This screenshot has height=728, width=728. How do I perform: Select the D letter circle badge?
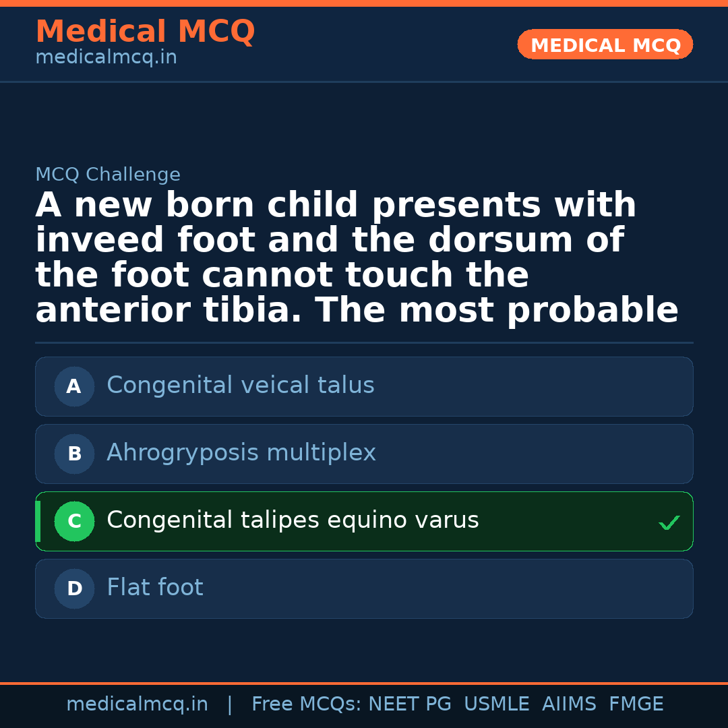74,589
